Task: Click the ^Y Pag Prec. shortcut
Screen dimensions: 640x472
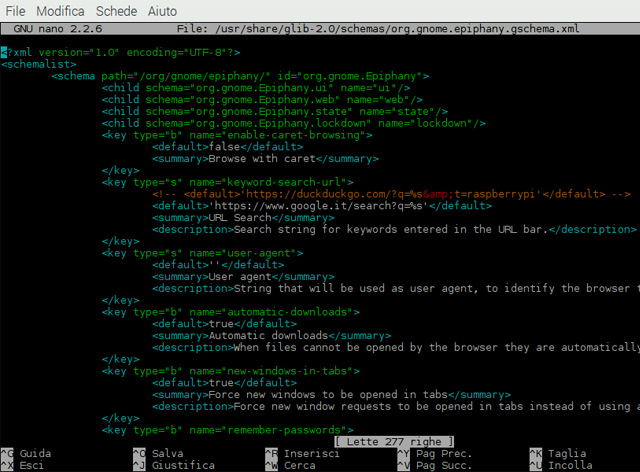Action: click(x=435, y=454)
